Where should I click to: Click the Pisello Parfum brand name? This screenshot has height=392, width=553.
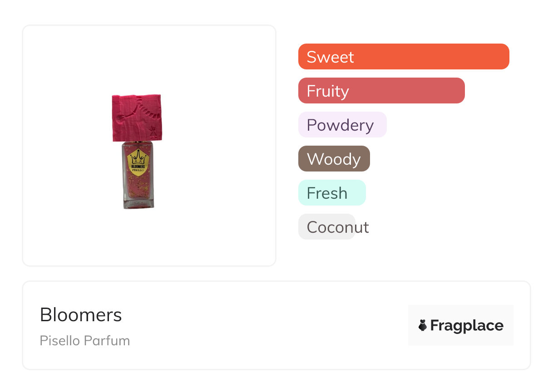[x=85, y=341]
